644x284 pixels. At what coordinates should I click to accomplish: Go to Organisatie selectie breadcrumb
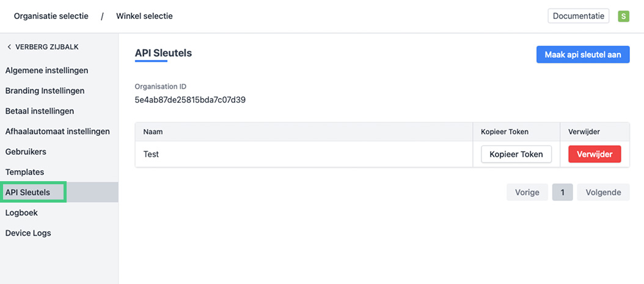click(51, 17)
